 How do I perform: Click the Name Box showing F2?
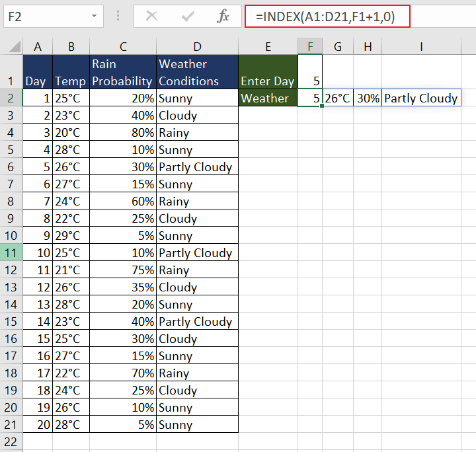(45, 17)
